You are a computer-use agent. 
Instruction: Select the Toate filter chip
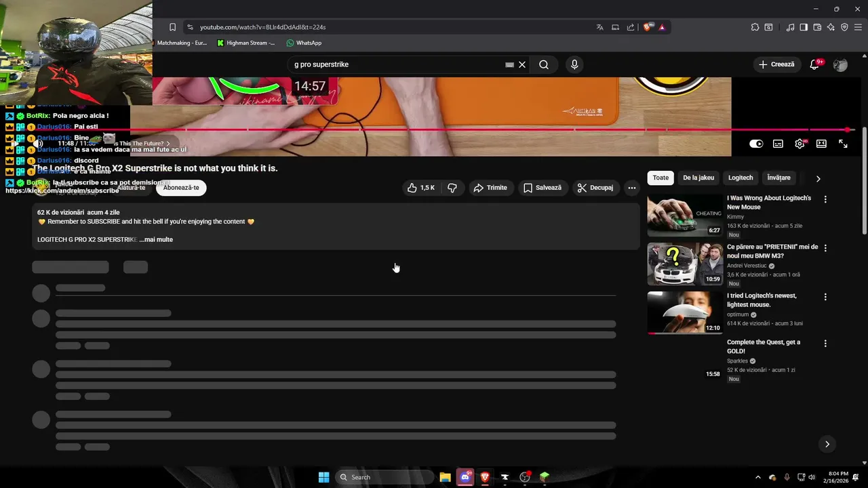click(660, 178)
